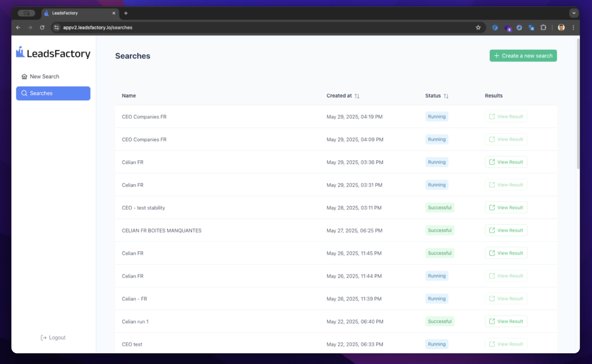
Task: Click Successful status of Celian run 1
Action: [x=440, y=321]
